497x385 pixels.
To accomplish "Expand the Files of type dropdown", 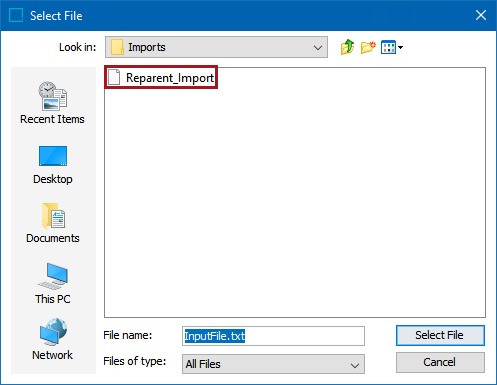I will tap(355, 365).
